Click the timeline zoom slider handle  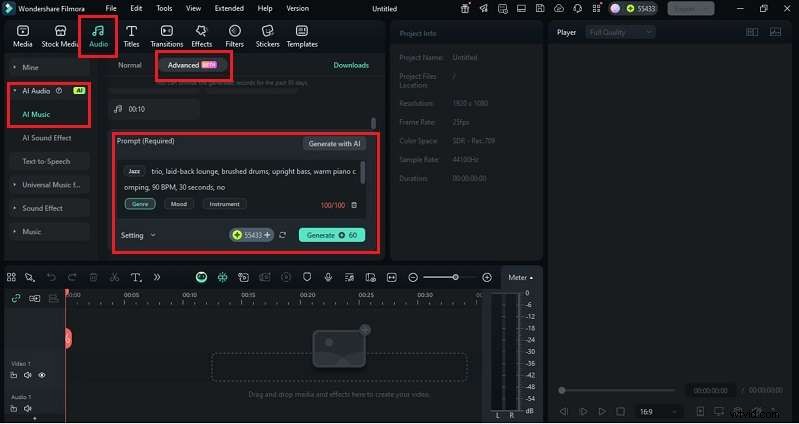pos(455,277)
